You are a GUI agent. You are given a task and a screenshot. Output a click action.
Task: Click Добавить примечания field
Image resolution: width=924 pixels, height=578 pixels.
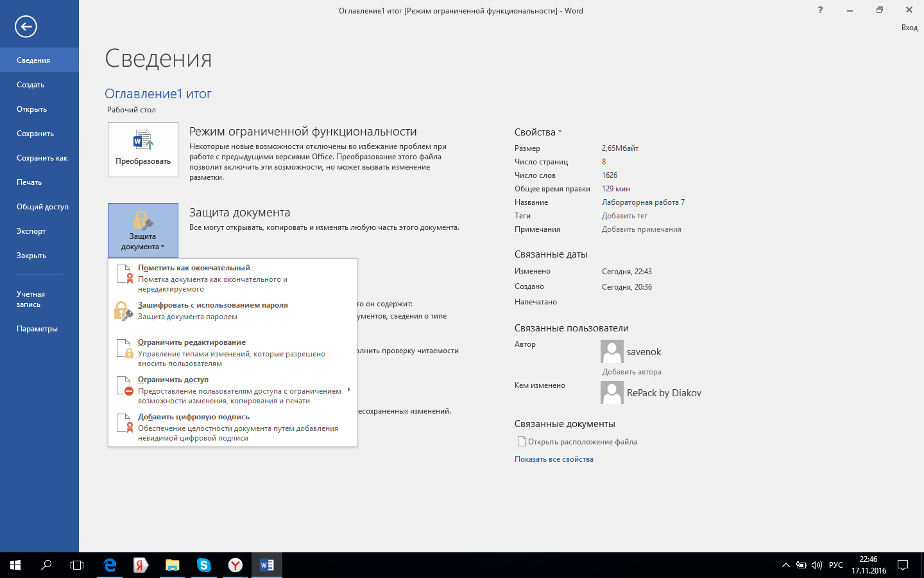click(641, 229)
